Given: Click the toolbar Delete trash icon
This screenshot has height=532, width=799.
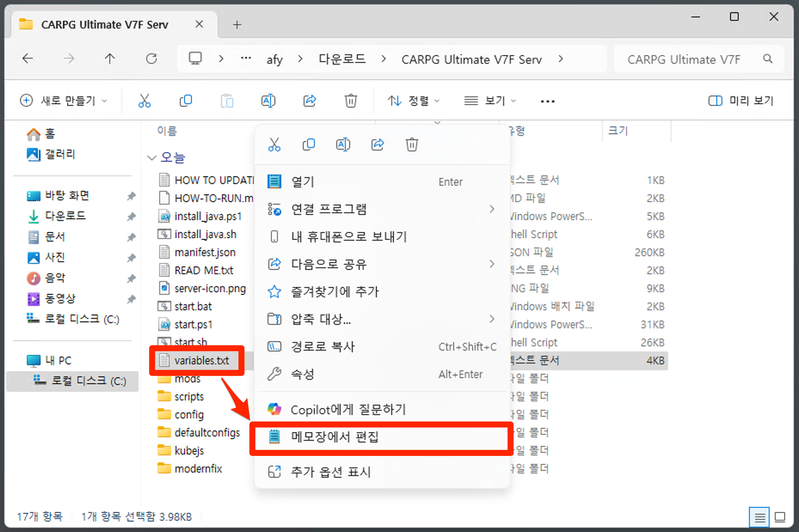Looking at the screenshot, I should point(351,101).
